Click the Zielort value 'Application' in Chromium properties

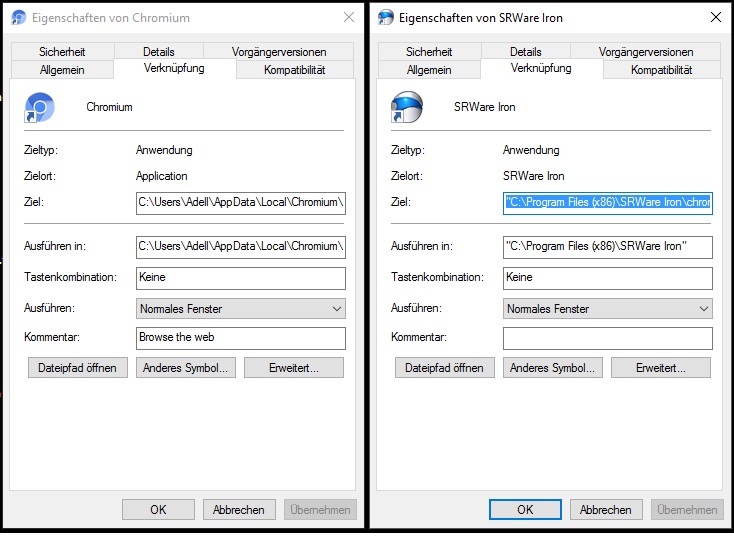coord(161,176)
